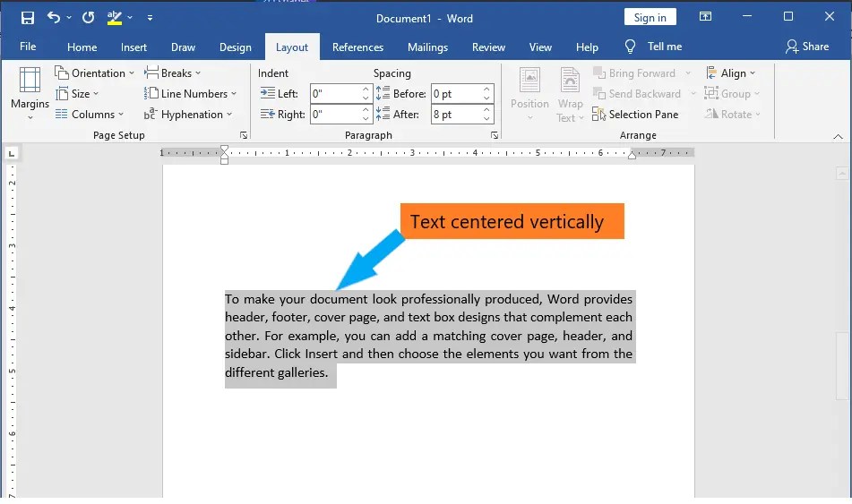
Task: Click the Indent Right input field
Action: pos(335,114)
